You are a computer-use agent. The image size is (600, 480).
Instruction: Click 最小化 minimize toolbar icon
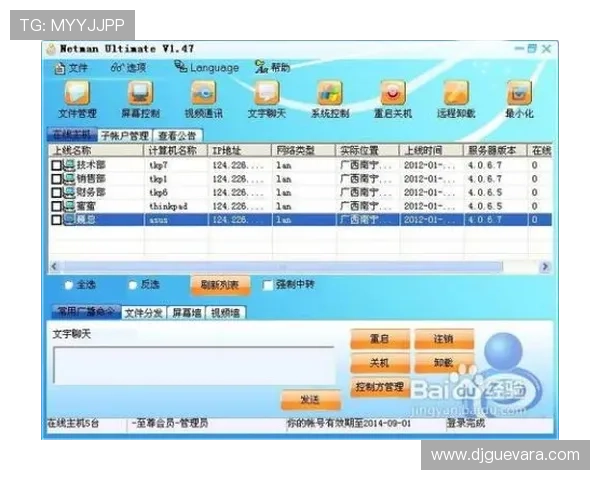[519, 93]
